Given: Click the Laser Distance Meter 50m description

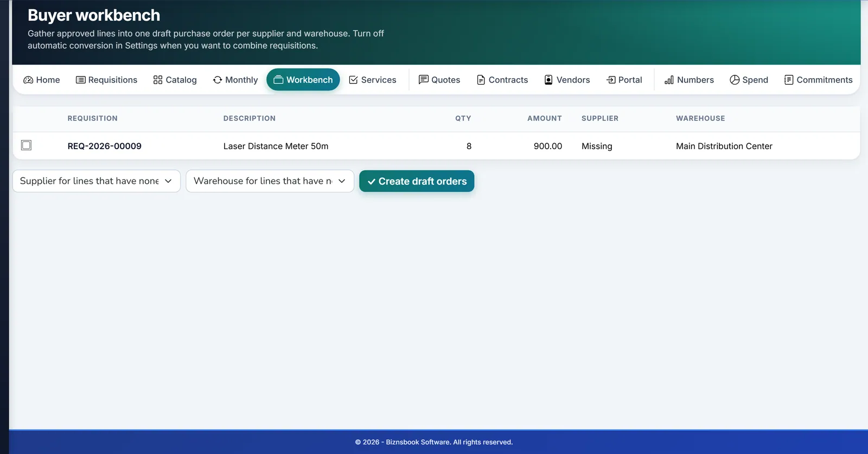Looking at the screenshot, I should [x=276, y=146].
